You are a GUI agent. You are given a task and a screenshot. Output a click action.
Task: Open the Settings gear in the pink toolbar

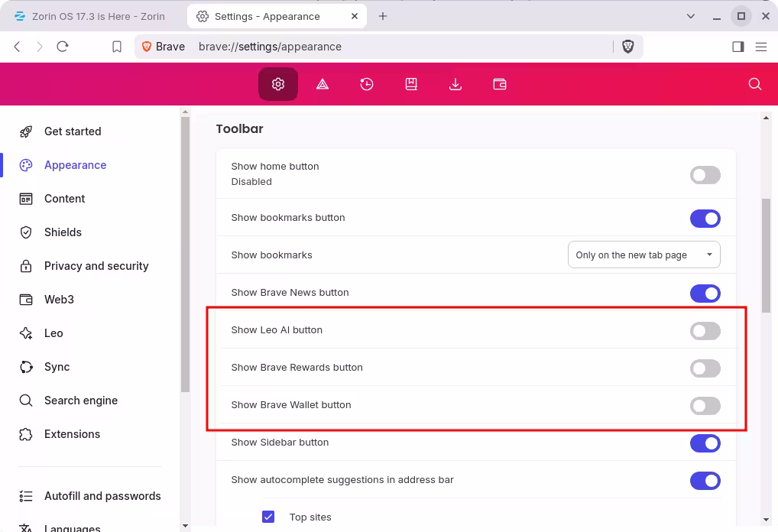tap(278, 84)
